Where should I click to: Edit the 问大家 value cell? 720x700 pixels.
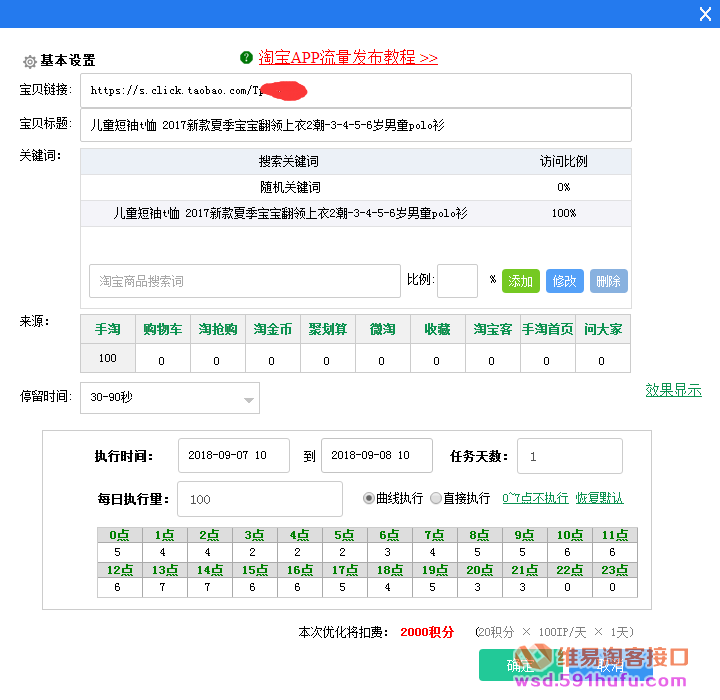tap(603, 358)
